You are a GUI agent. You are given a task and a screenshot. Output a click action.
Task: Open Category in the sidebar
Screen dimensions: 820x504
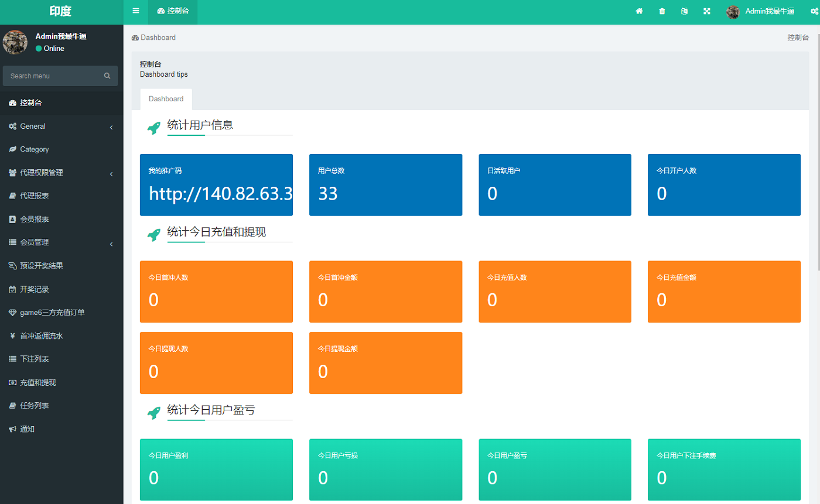(x=34, y=150)
